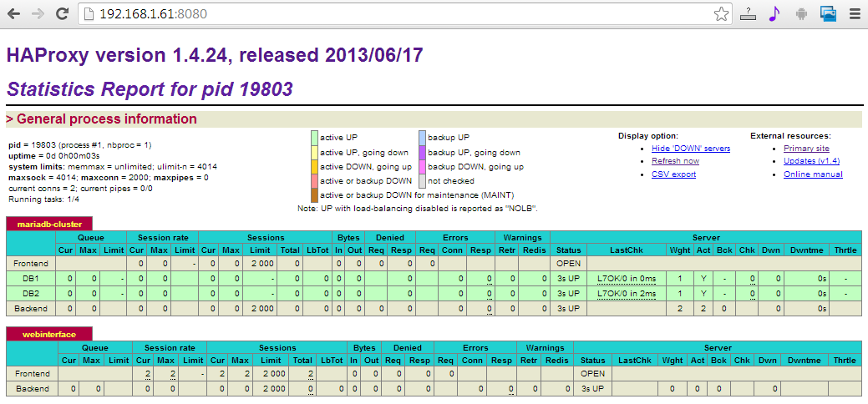This screenshot has width=868, height=404.
Task: Click the active or backup DOWN color box
Action: click(x=314, y=181)
